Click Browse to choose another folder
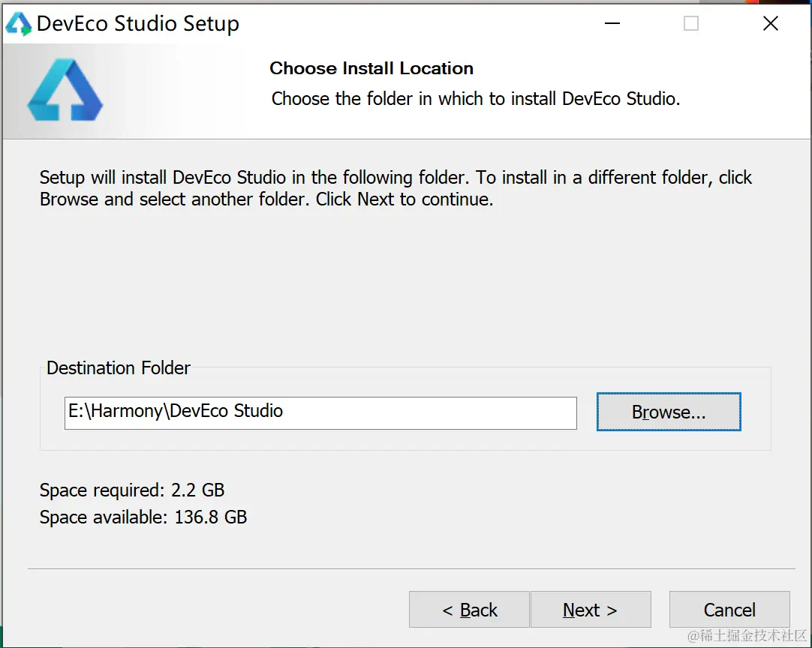 tap(669, 412)
